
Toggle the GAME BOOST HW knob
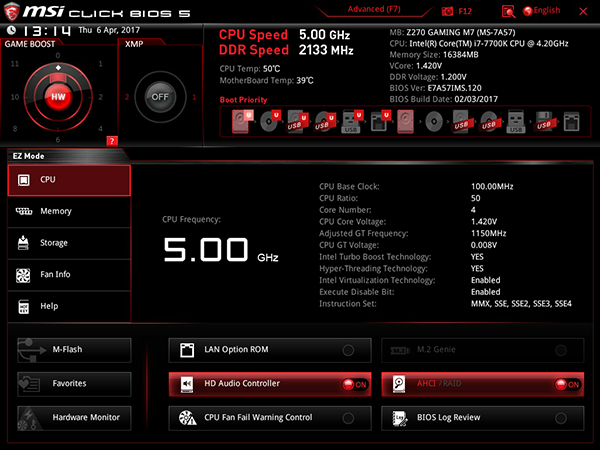coord(58,97)
